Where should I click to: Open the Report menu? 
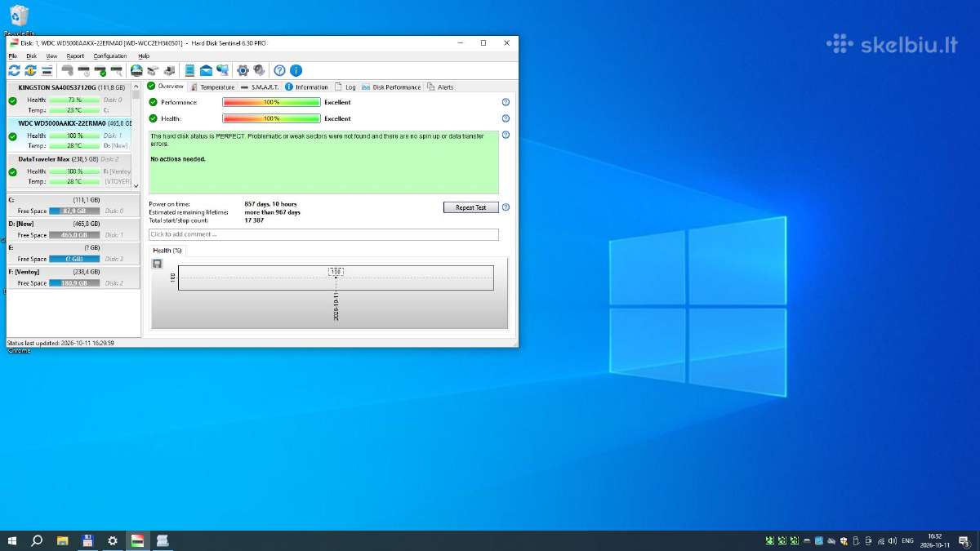(x=75, y=56)
